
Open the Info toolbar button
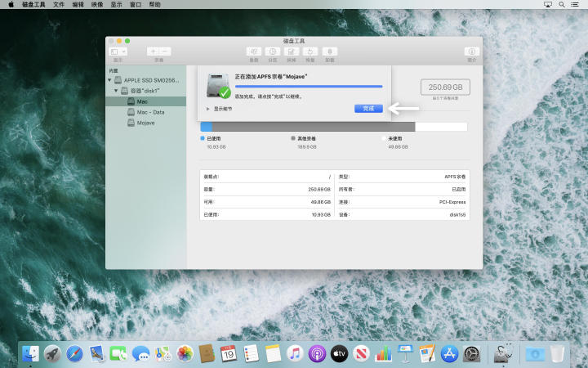(472, 52)
